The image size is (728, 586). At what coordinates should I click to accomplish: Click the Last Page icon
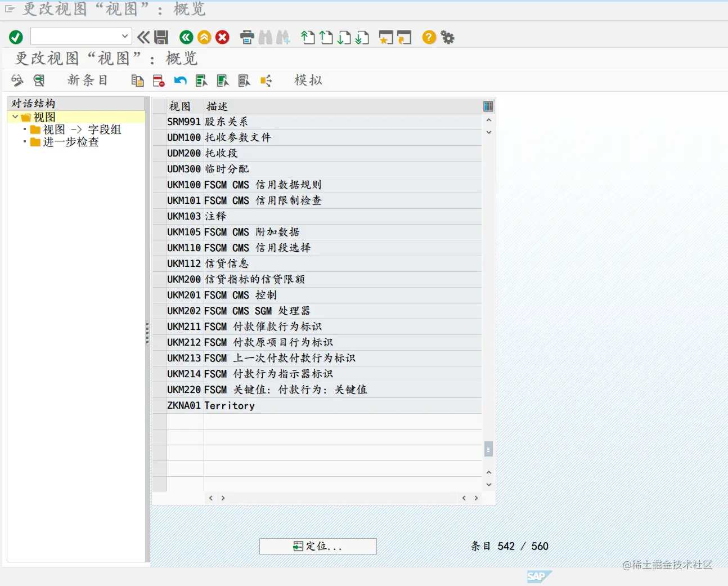[x=362, y=37]
